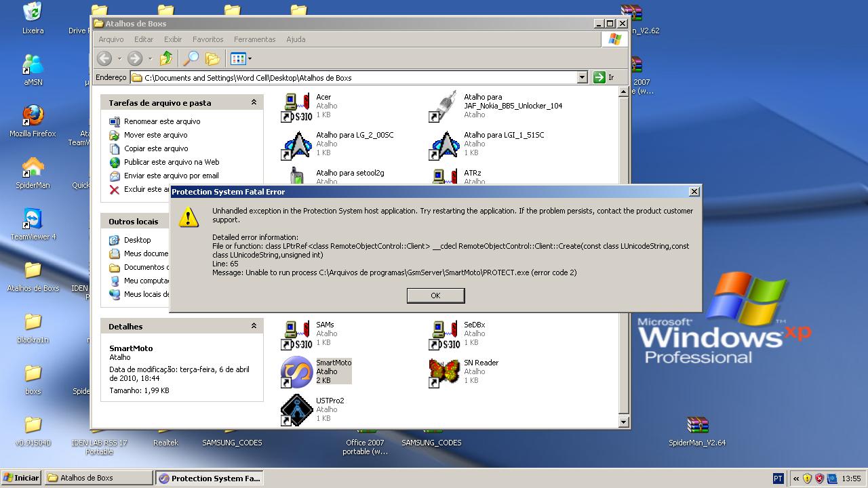868x488 pixels.
Task: Open Desktop under Outros locais
Action: (137, 240)
